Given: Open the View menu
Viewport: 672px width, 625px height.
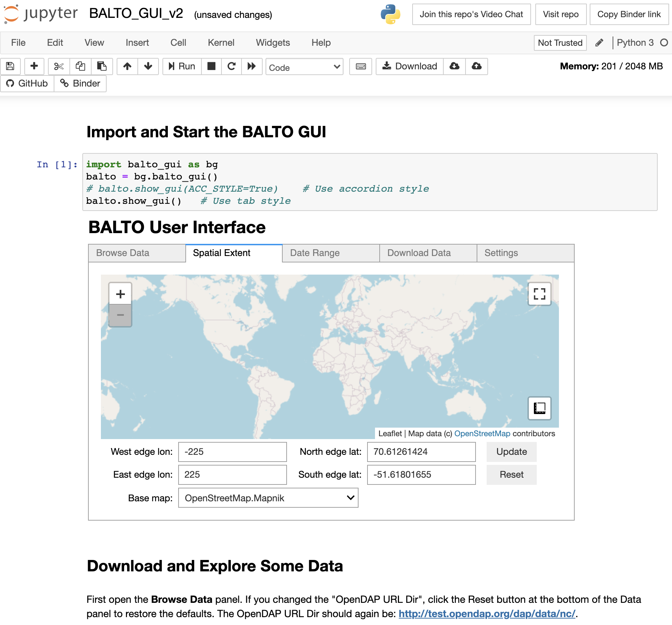Looking at the screenshot, I should tap(94, 43).
